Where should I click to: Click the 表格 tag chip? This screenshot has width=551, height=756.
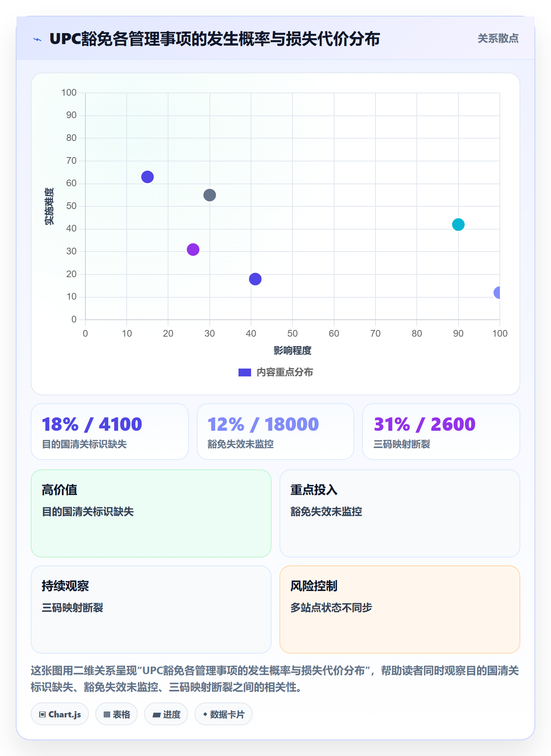point(116,714)
